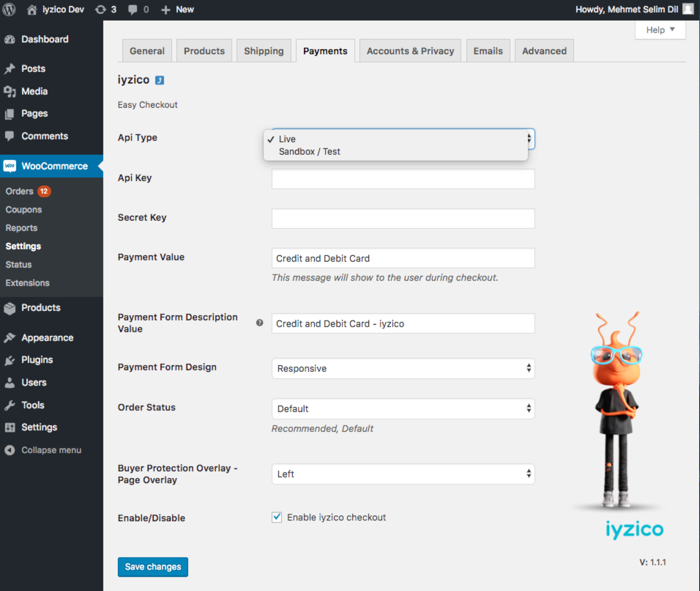
Task: Expand the Order Status dropdown
Action: click(403, 409)
